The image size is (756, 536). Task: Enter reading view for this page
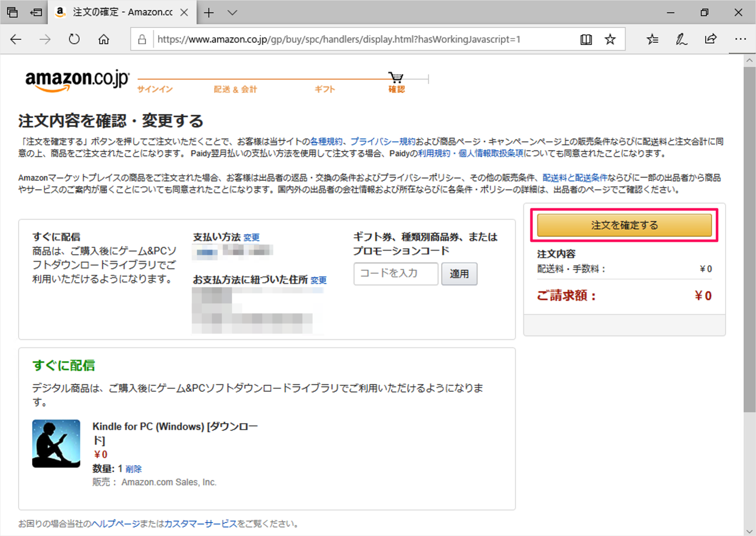click(586, 39)
